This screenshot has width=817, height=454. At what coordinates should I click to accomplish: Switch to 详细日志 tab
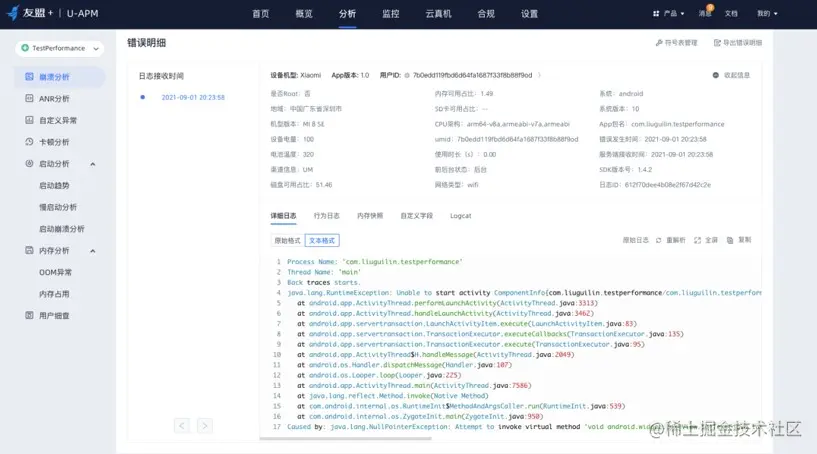pos(283,216)
